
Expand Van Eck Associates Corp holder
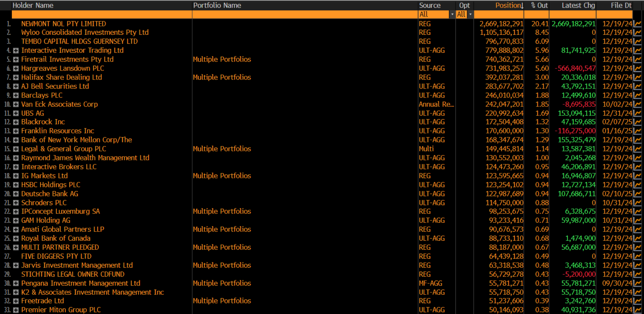pos(16,104)
